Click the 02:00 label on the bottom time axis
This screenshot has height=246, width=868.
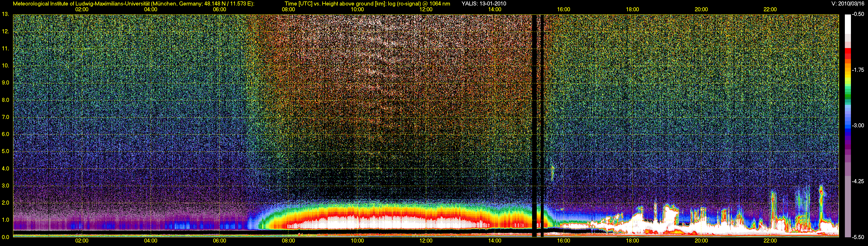(82, 241)
